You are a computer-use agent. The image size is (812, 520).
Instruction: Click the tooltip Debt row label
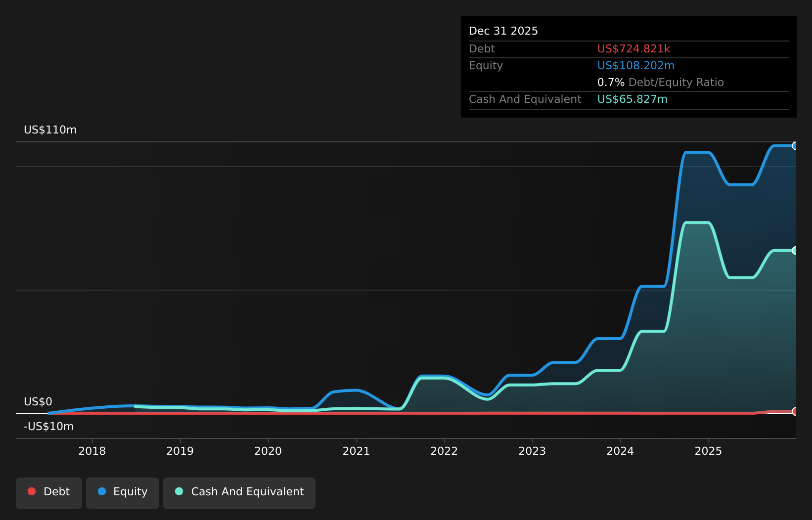pos(482,49)
